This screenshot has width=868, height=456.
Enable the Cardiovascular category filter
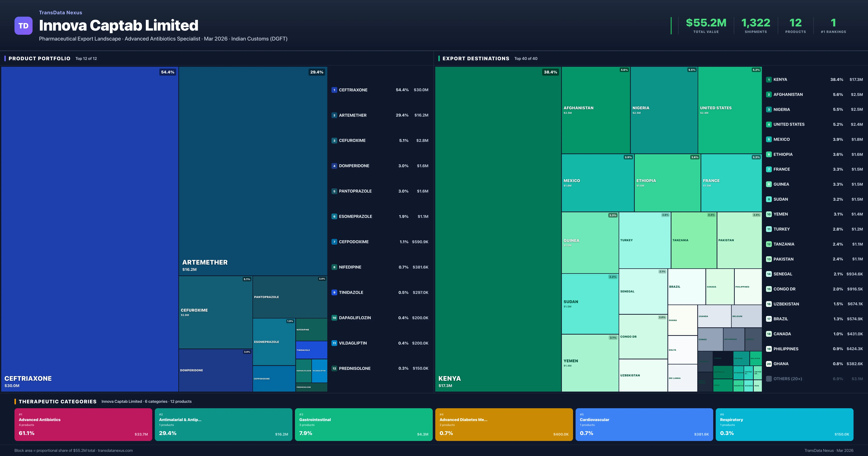pyautogui.click(x=644, y=424)
